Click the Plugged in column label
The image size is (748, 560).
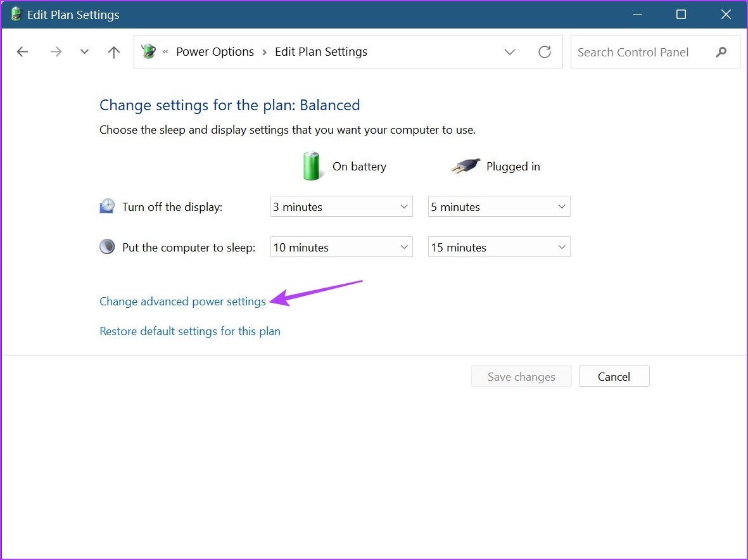(x=513, y=167)
